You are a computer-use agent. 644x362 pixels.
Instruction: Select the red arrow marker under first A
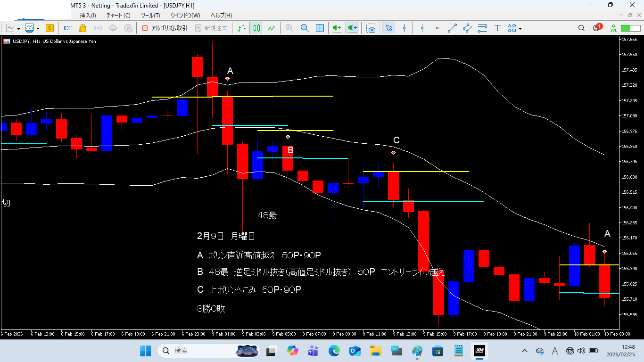point(227,79)
